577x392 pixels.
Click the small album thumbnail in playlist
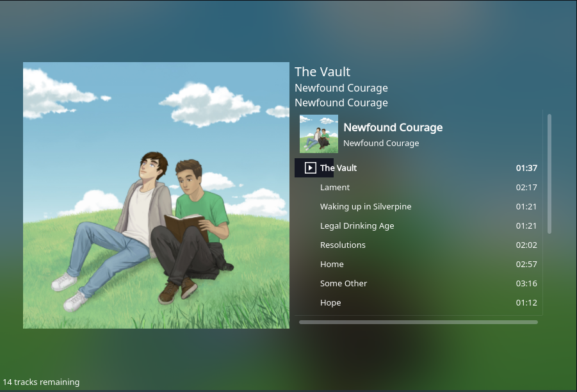point(319,134)
